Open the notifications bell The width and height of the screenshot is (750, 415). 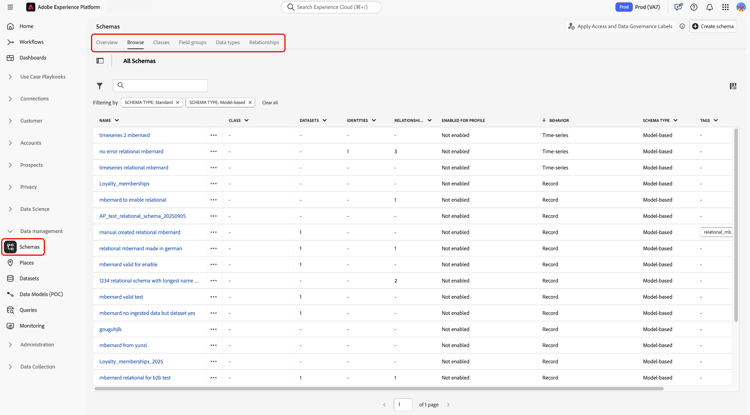(709, 7)
